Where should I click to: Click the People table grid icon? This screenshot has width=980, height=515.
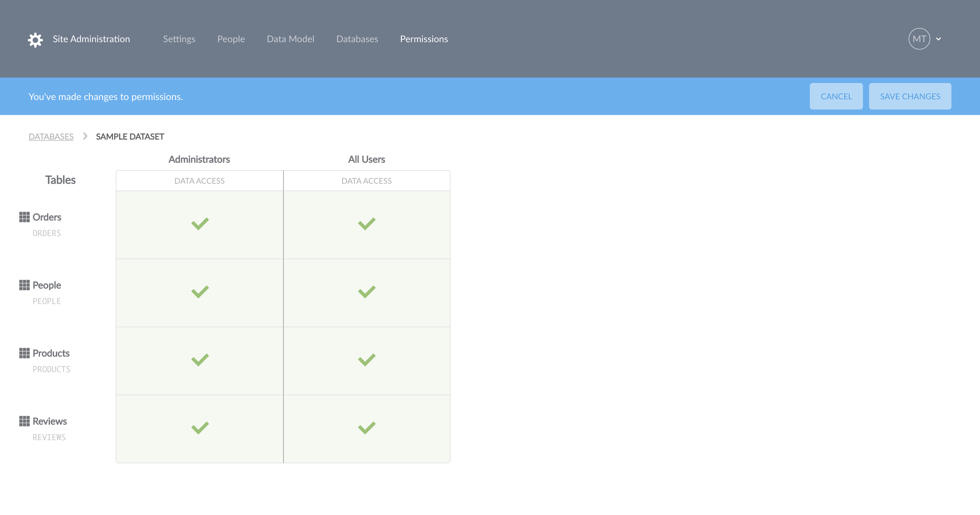24,285
